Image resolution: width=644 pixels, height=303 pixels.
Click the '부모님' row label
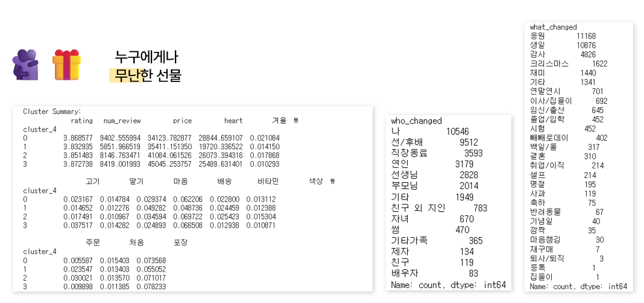click(x=404, y=187)
